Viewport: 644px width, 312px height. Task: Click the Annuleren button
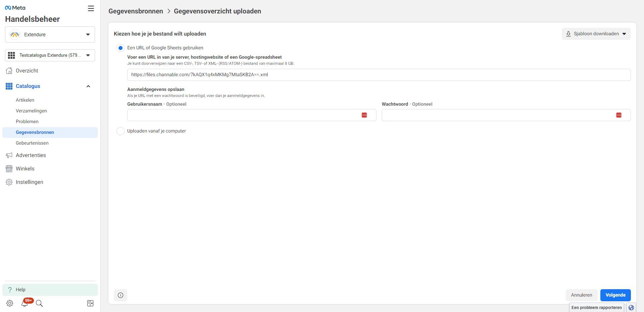point(582,295)
